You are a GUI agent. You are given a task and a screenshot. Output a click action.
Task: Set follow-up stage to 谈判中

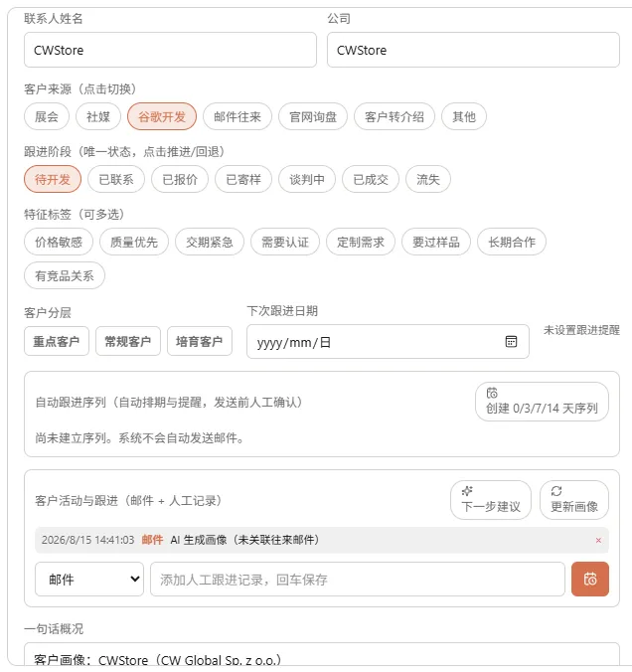307,179
